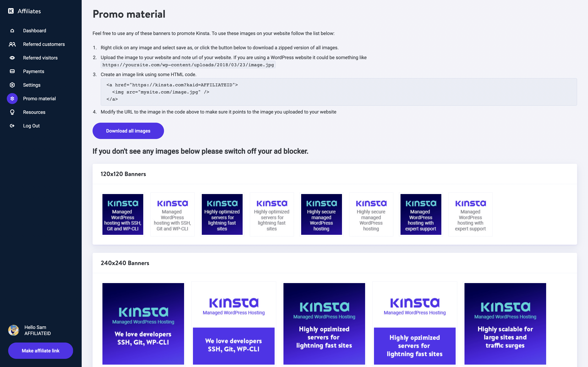Image resolution: width=588 pixels, height=367 pixels.
Task: Click the Kinsta K logo icon top left
Action: [x=11, y=11]
